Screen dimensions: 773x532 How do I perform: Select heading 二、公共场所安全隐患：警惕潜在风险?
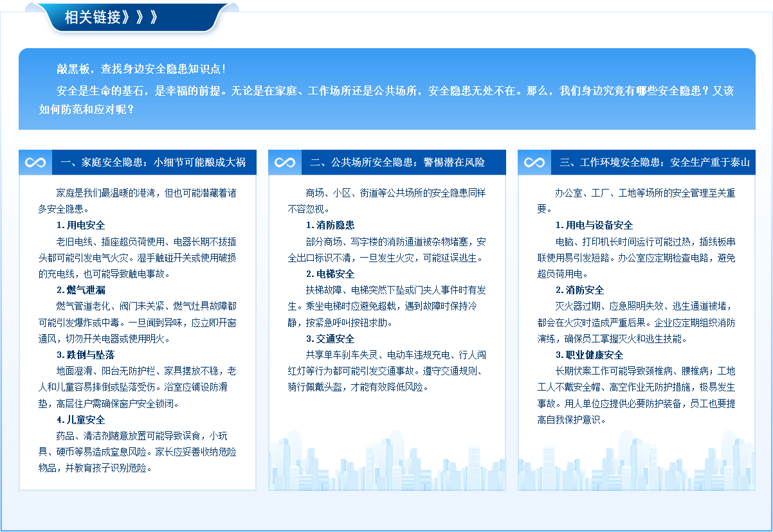(397, 163)
